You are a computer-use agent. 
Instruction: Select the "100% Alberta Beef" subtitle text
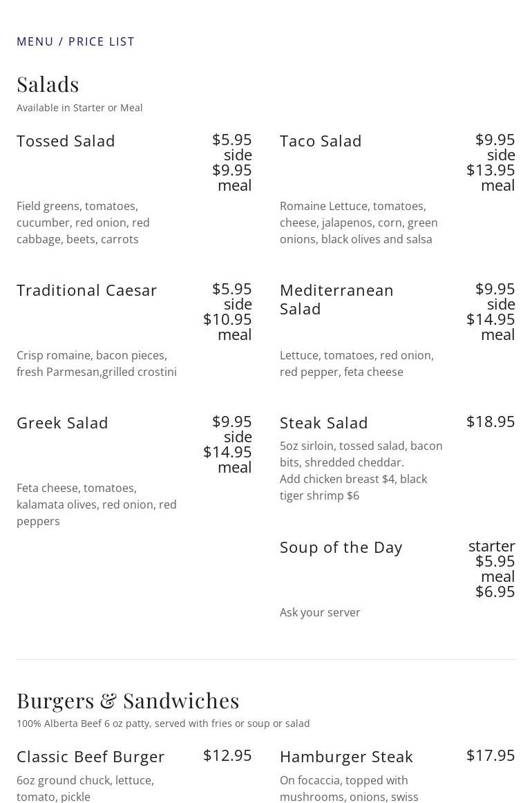point(163,724)
